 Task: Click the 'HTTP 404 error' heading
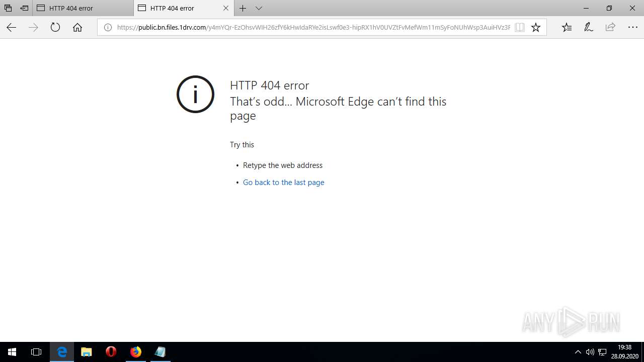coord(270,85)
